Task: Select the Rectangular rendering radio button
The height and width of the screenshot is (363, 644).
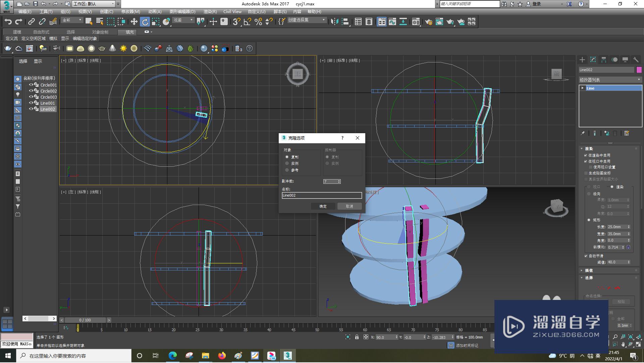Action: [589, 220]
